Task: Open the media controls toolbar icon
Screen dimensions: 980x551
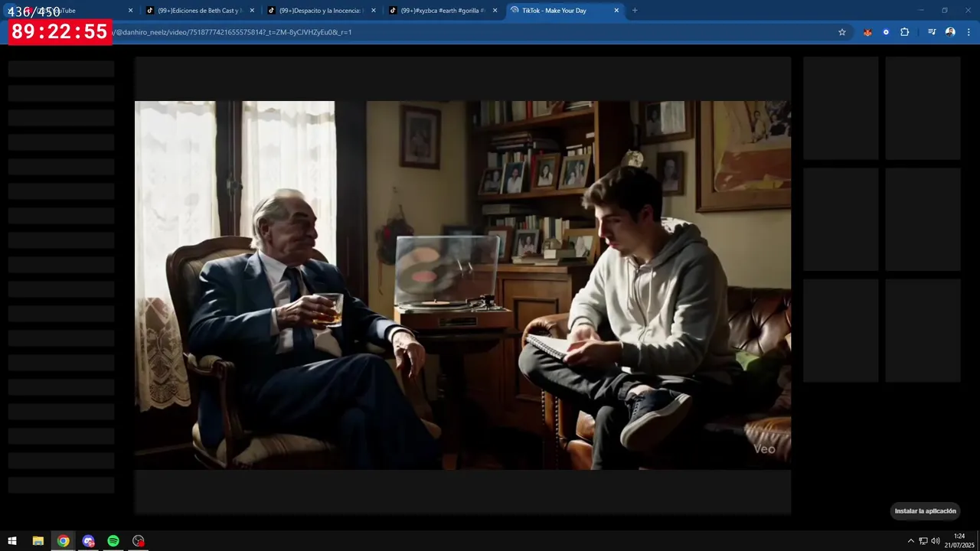Action: tap(932, 32)
